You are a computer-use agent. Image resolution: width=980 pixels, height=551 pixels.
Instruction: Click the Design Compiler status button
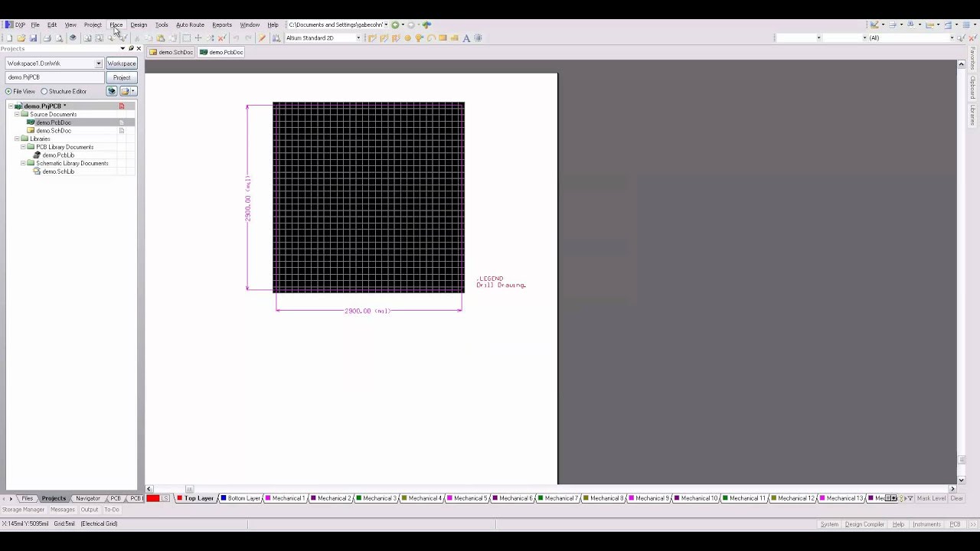[864, 524]
